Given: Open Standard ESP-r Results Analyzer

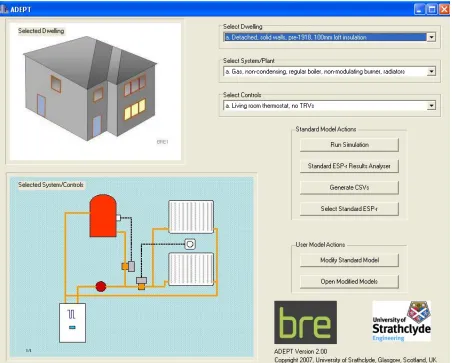Looking at the screenshot, I should coord(349,166).
